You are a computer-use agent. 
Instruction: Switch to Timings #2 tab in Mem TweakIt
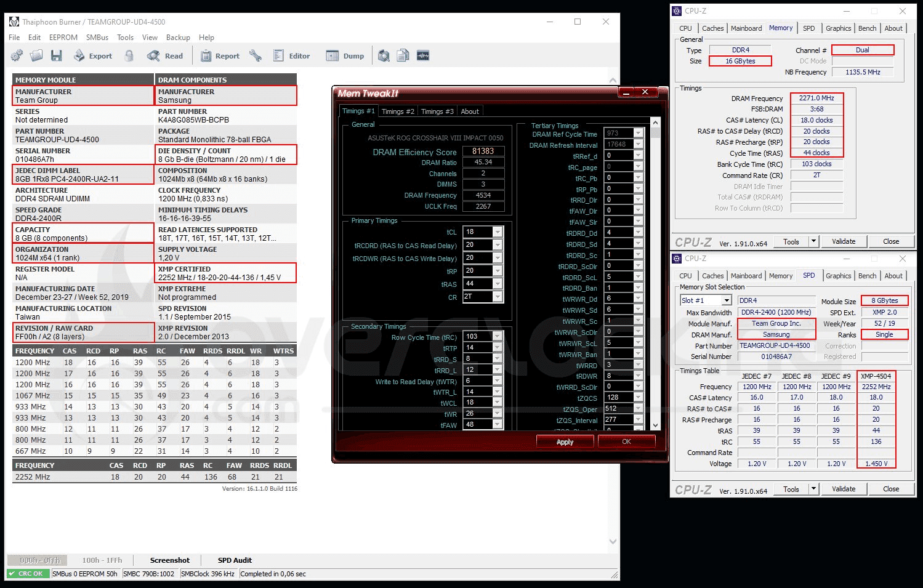tap(398, 111)
